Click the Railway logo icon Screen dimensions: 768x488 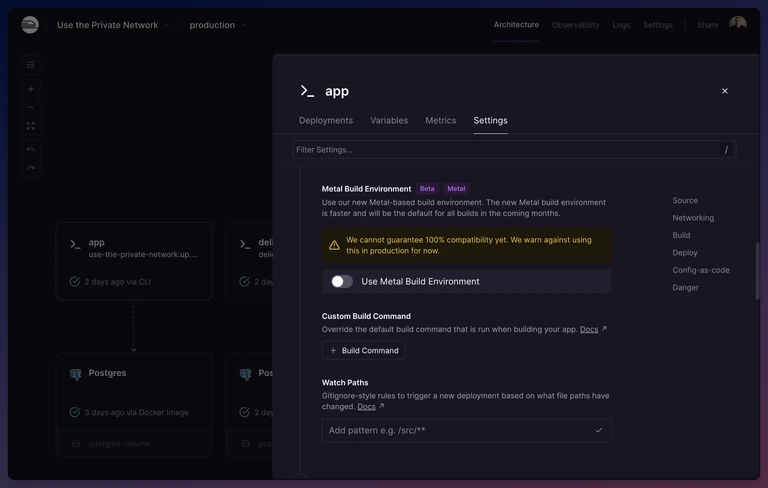[x=30, y=24]
